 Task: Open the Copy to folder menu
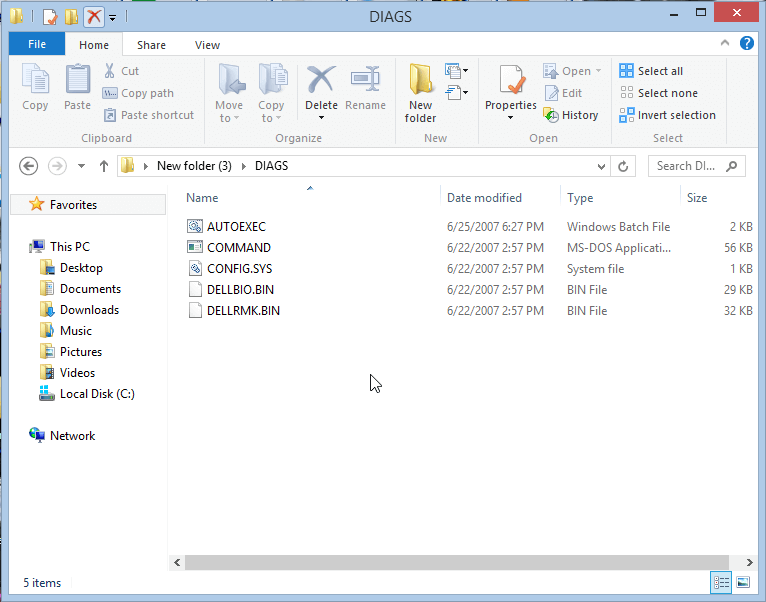tap(272, 93)
